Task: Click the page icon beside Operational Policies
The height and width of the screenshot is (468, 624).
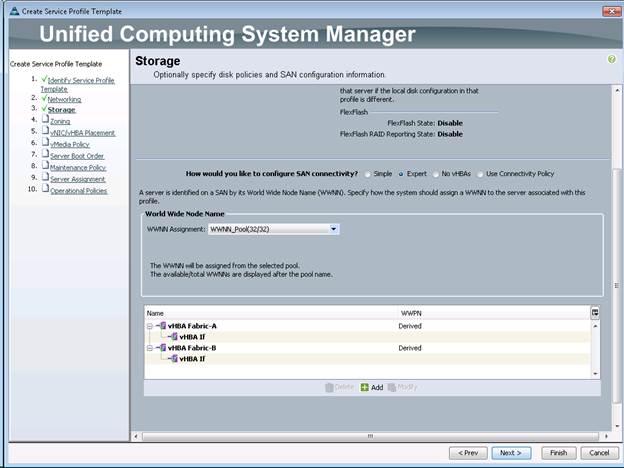Action: click(x=45, y=188)
